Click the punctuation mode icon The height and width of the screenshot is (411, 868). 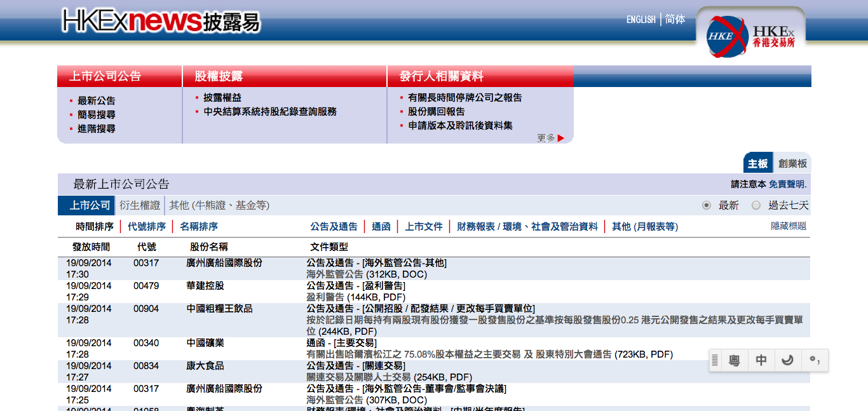815,361
